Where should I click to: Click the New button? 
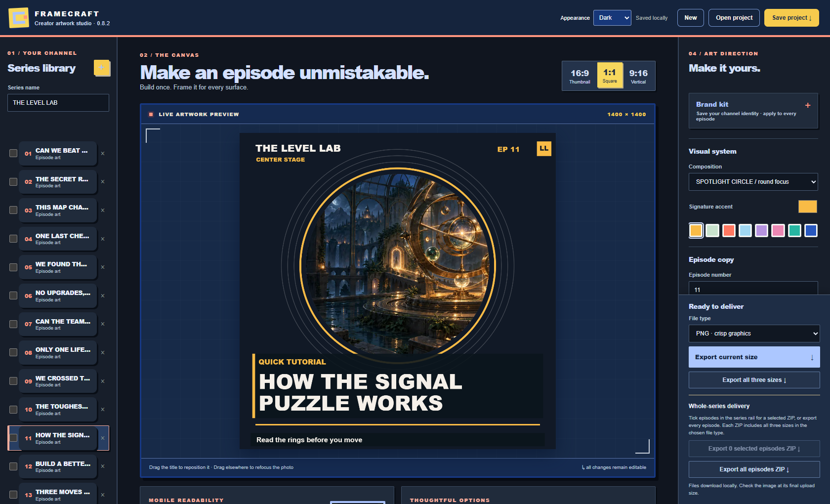pyautogui.click(x=691, y=18)
